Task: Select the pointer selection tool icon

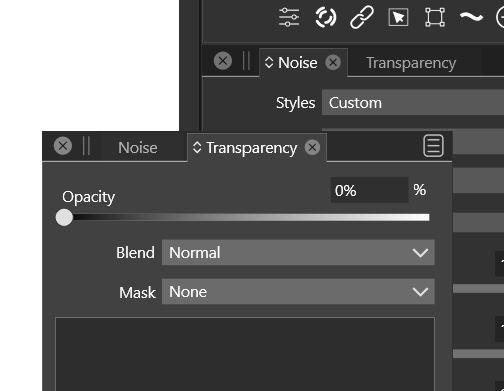Action: (398, 17)
